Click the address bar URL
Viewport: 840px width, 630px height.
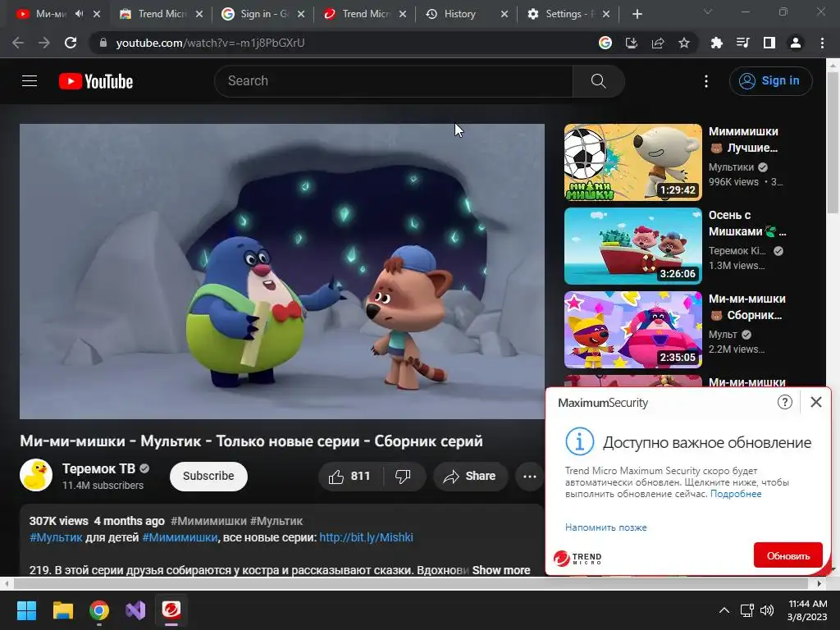[210, 43]
